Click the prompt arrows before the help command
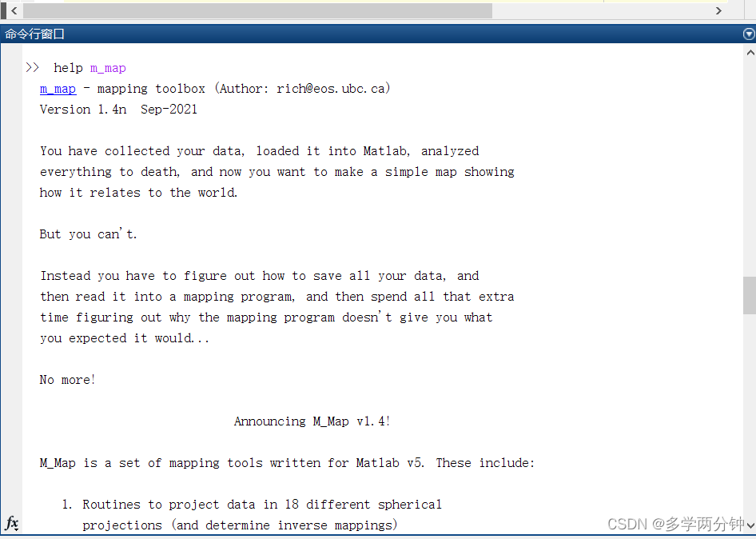Image resolution: width=756 pixels, height=539 pixels. pos(31,67)
